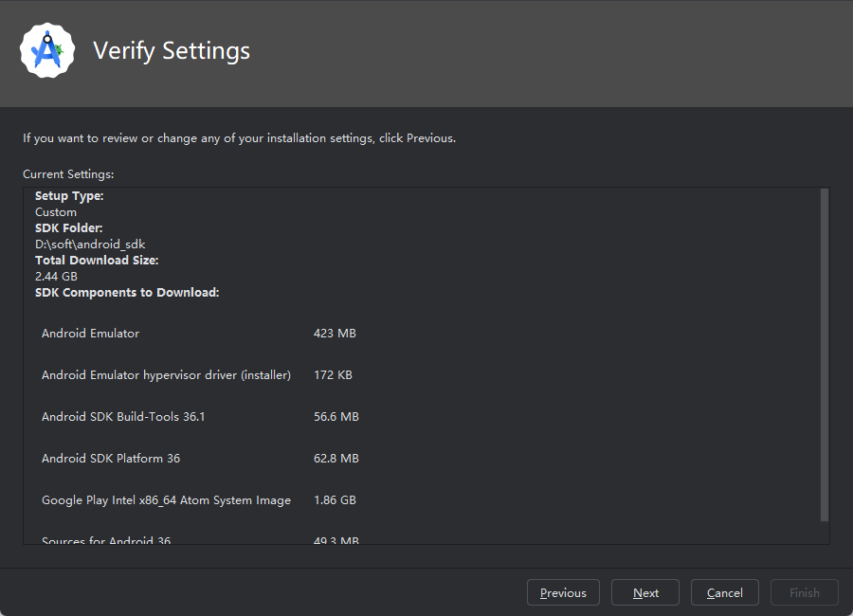
Task: Cancel the setup wizard
Action: click(x=725, y=592)
